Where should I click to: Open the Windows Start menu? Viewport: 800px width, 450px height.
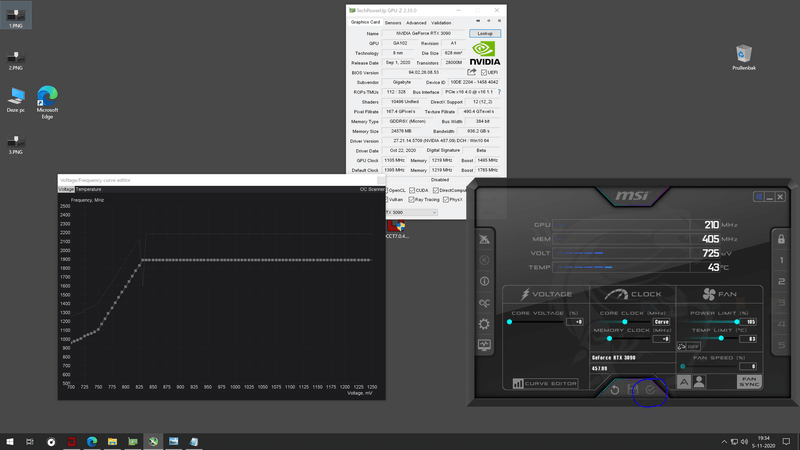tap(10, 442)
